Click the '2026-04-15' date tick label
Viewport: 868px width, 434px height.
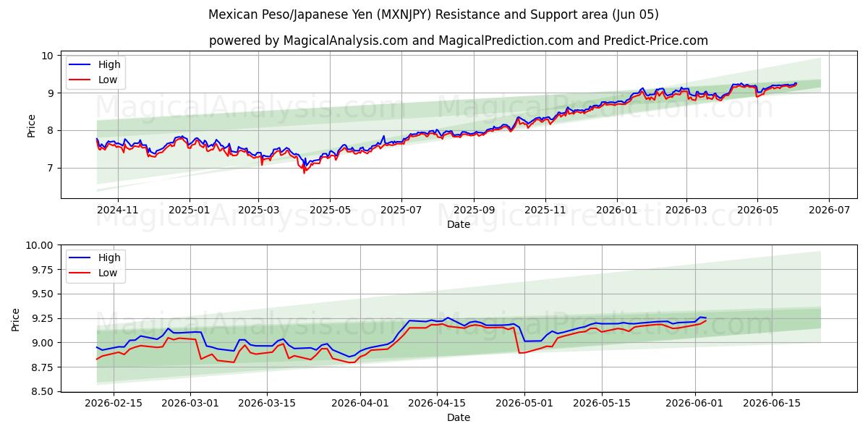click(437, 403)
